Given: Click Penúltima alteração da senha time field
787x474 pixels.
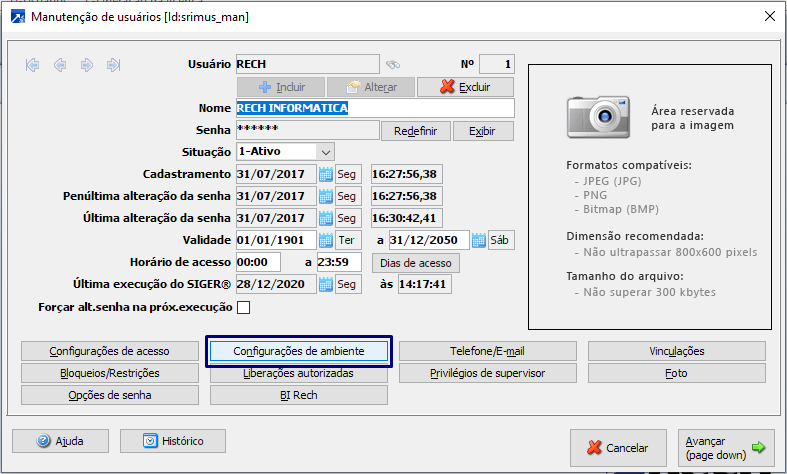Looking at the screenshot, I should click(x=407, y=196).
